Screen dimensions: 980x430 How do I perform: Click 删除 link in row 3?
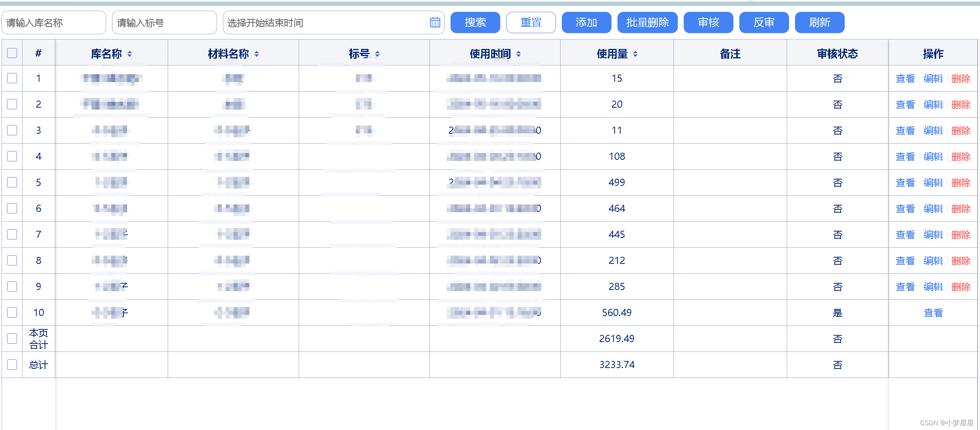point(961,131)
